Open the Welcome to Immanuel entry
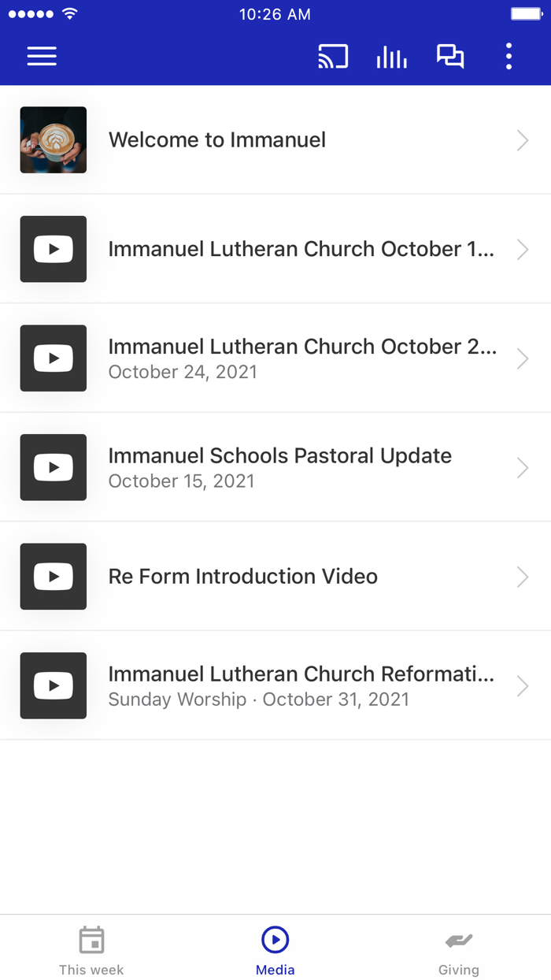The width and height of the screenshot is (551, 980). 275,140
